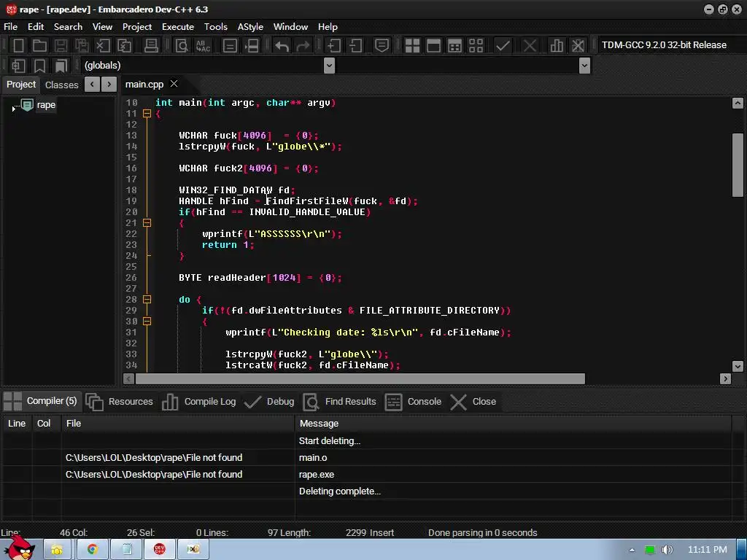The height and width of the screenshot is (560, 747).
Task: Select the main.o compiler message row
Action: [367, 458]
